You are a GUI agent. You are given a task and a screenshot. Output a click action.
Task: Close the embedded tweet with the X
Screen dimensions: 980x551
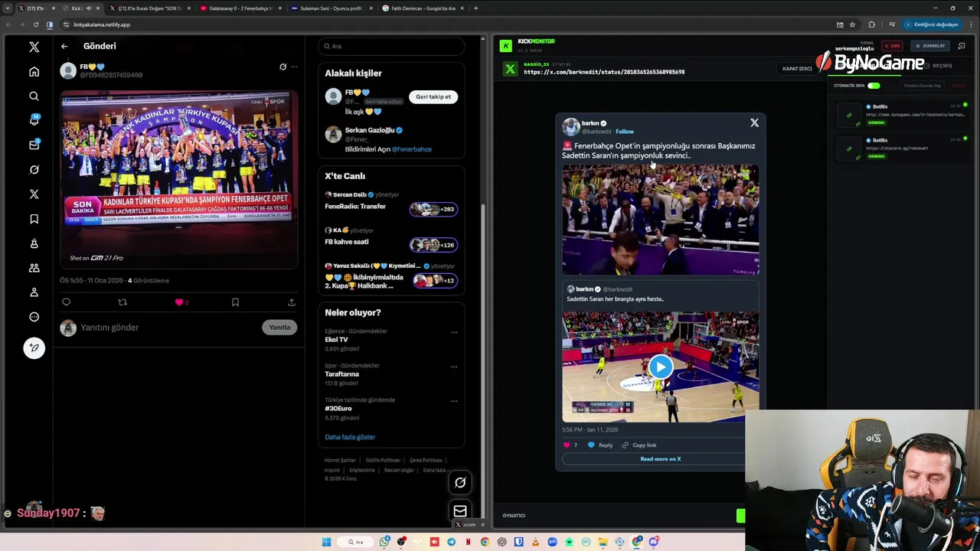[754, 122]
